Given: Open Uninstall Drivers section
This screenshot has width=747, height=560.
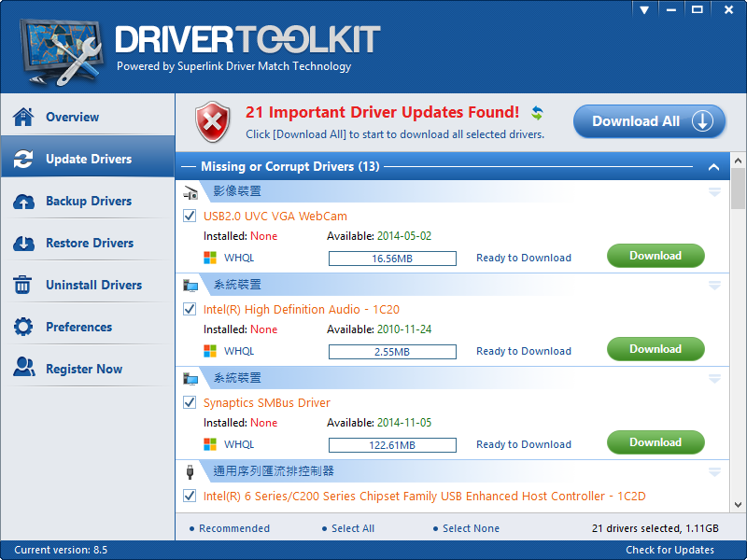Looking at the screenshot, I should pyautogui.click(x=88, y=285).
